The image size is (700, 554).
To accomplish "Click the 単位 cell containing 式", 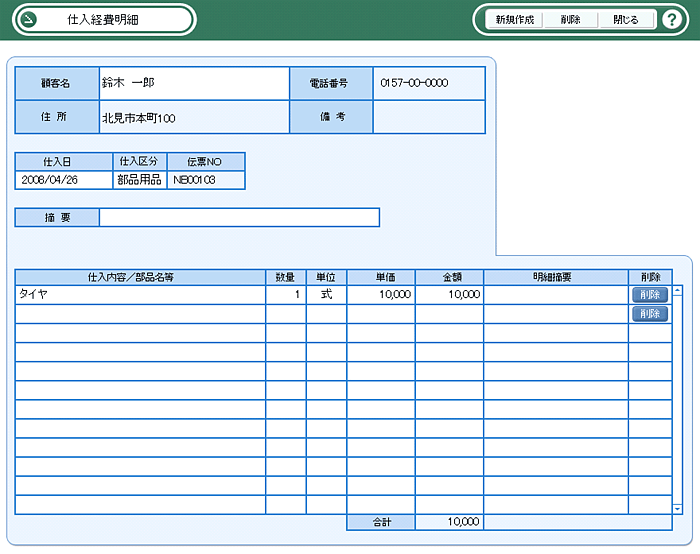I will point(326,295).
